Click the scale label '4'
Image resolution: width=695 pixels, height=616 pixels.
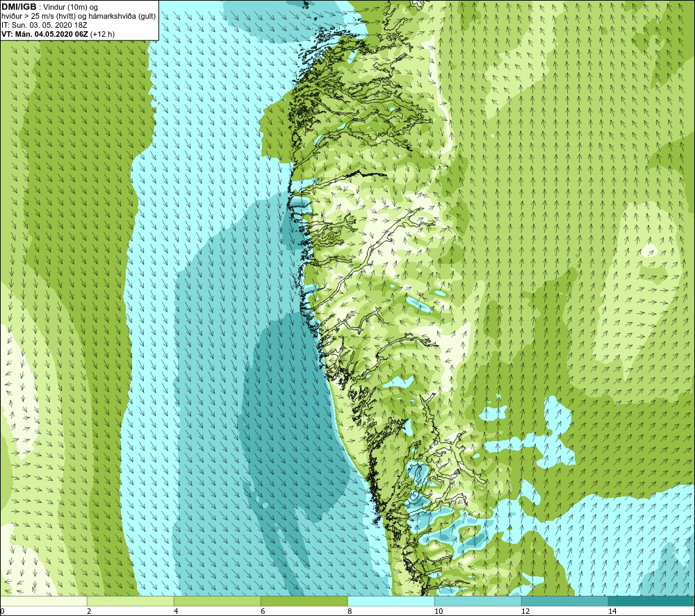point(176,612)
